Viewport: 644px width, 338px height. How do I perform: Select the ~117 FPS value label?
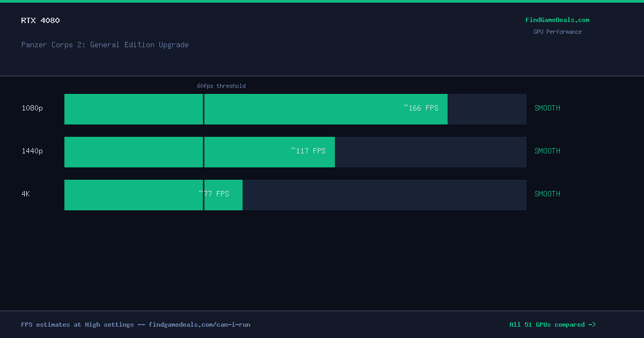click(x=308, y=151)
